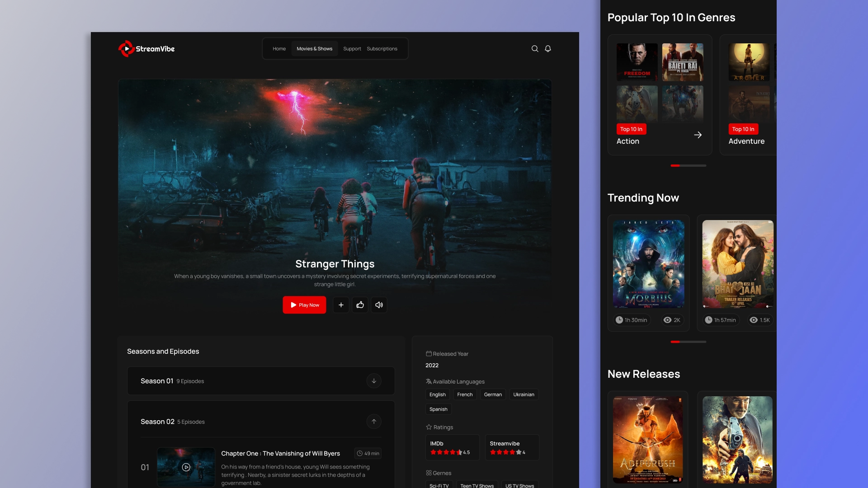This screenshot has height=488, width=868.
Task: Click the Morbius trending thumbnail
Action: click(649, 264)
